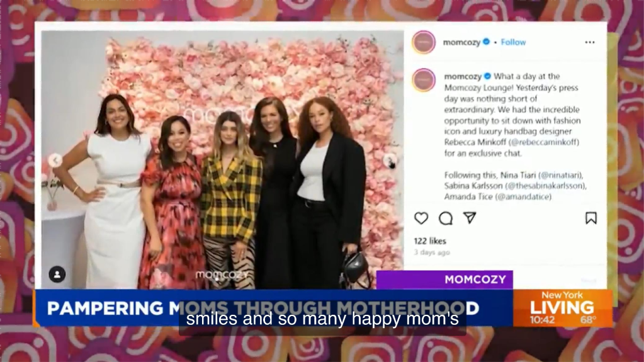Click the Follow link
Image resolution: width=644 pixels, height=362 pixels.
(513, 42)
